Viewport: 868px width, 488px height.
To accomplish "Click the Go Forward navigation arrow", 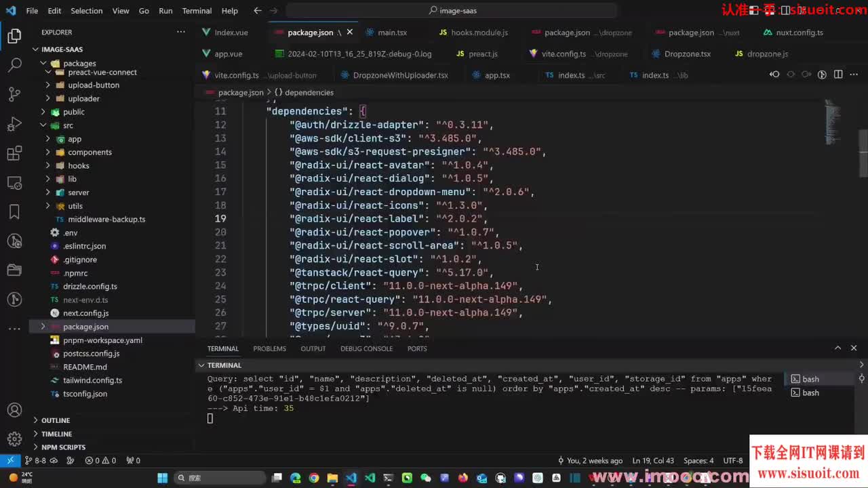I will [274, 11].
